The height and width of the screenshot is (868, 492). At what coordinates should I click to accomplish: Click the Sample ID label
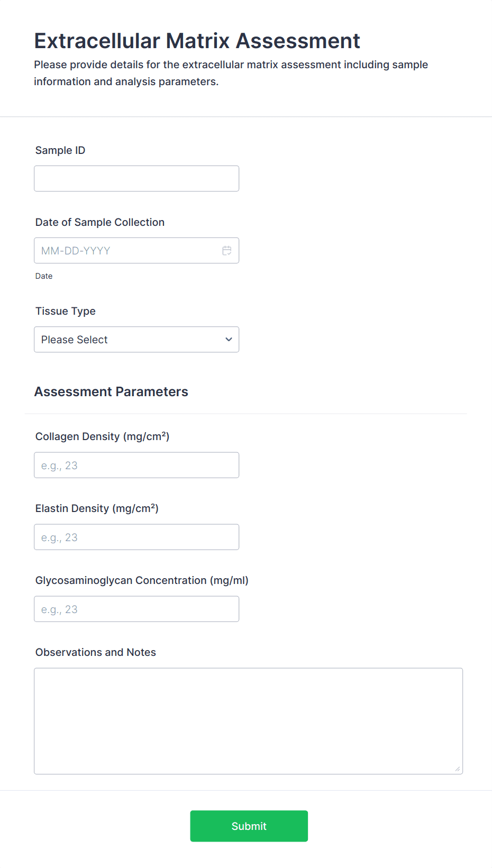click(x=60, y=150)
